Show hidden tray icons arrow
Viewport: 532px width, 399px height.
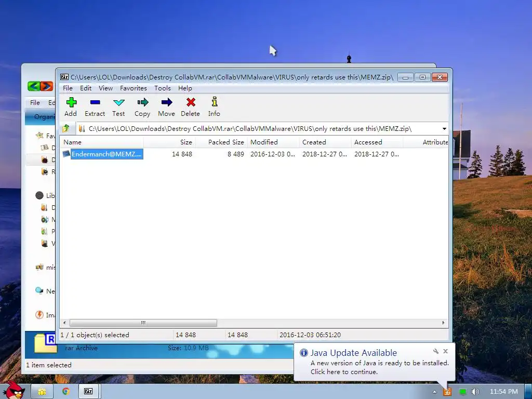pos(434,392)
